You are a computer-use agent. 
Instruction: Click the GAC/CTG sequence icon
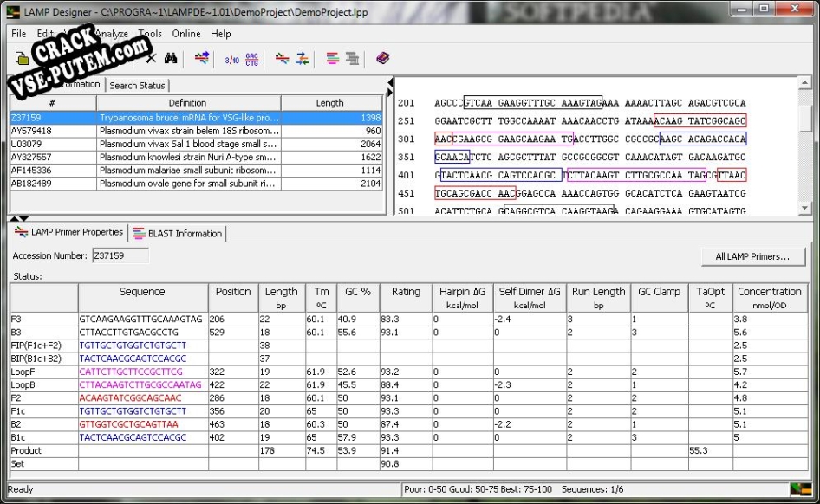click(252, 59)
